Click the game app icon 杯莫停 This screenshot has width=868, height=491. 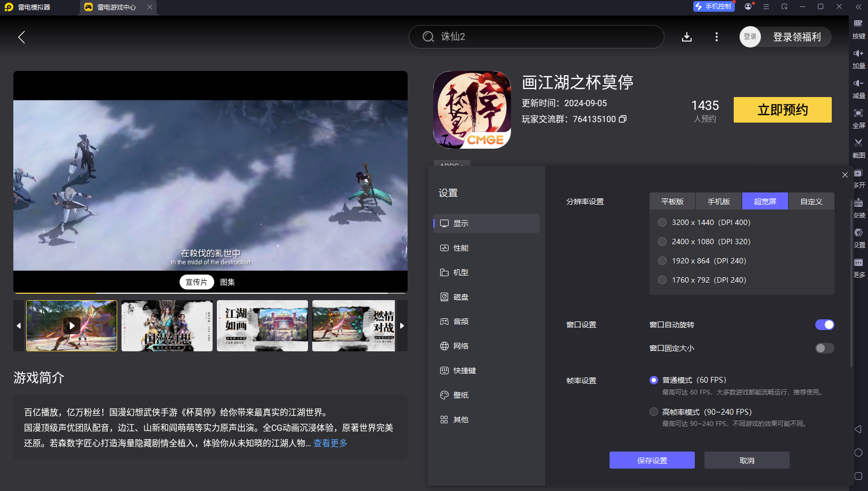(x=472, y=110)
